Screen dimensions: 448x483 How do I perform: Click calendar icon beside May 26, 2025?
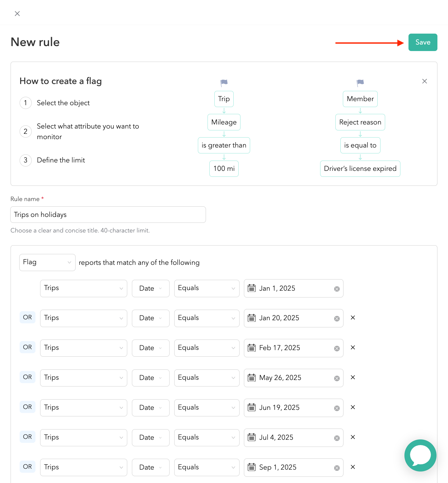251,378
